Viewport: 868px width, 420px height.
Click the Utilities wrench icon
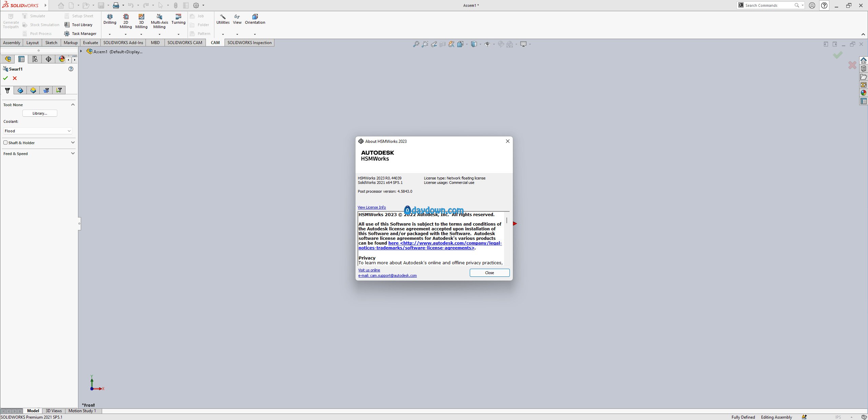(x=223, y=17)
